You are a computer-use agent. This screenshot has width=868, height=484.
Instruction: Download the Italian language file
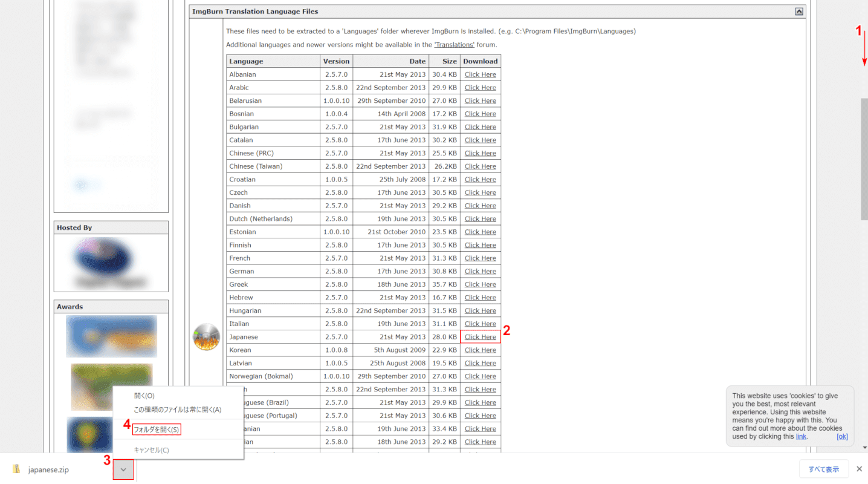click(481, 324)
